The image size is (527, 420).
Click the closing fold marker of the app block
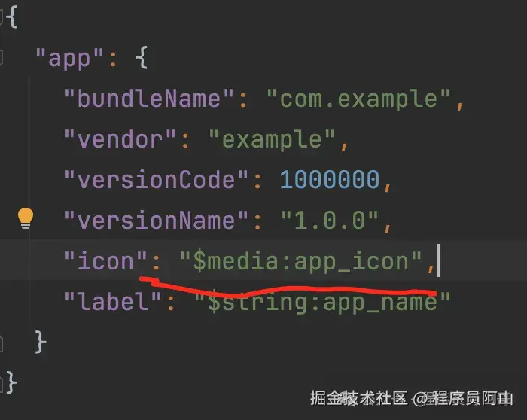tap(2, 344)
